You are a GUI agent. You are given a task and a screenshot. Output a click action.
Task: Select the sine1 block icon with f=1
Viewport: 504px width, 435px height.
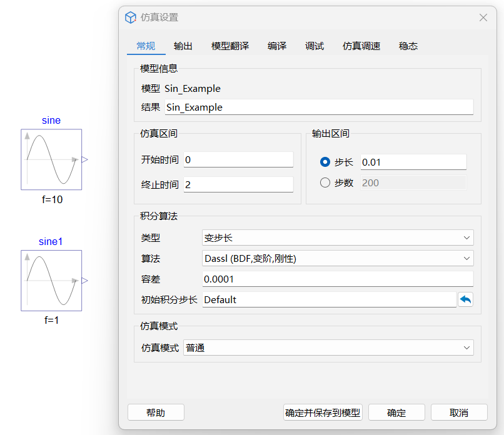(51, 281)
